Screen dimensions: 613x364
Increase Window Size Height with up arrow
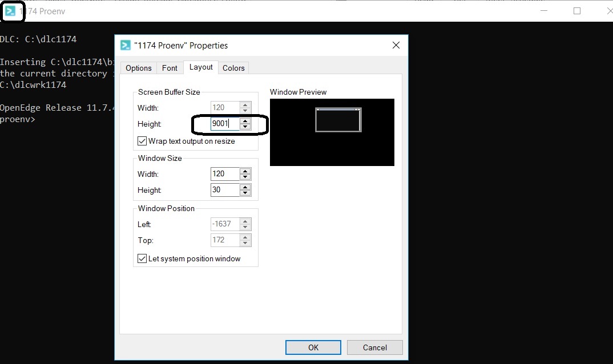pyautogui.click(x=245, y=187)
